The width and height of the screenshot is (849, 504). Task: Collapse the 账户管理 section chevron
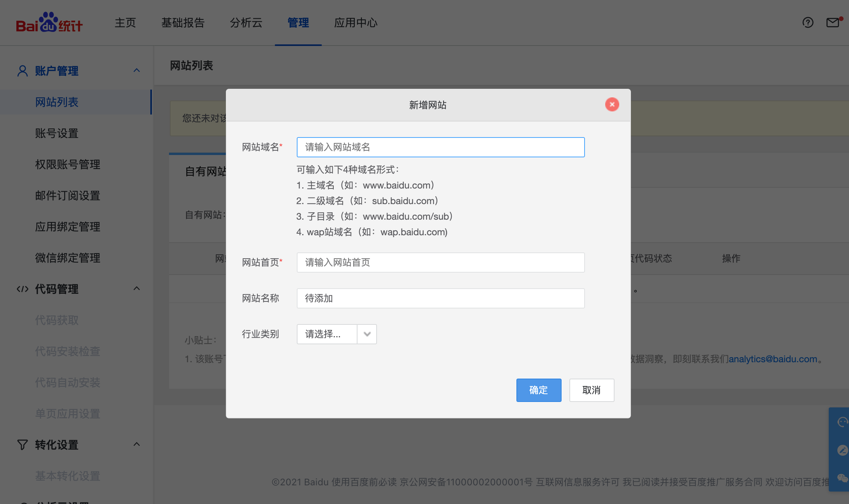137,70
